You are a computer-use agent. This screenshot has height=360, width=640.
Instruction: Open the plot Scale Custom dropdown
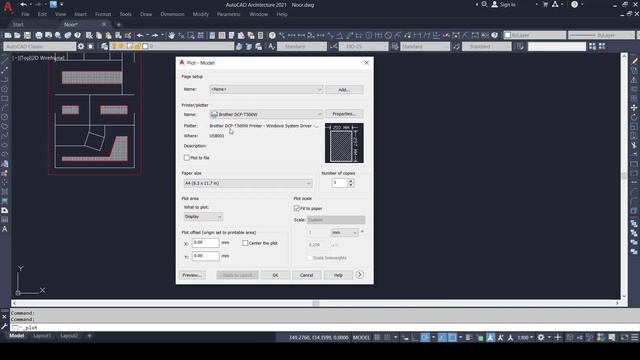[x=336, y=220]
